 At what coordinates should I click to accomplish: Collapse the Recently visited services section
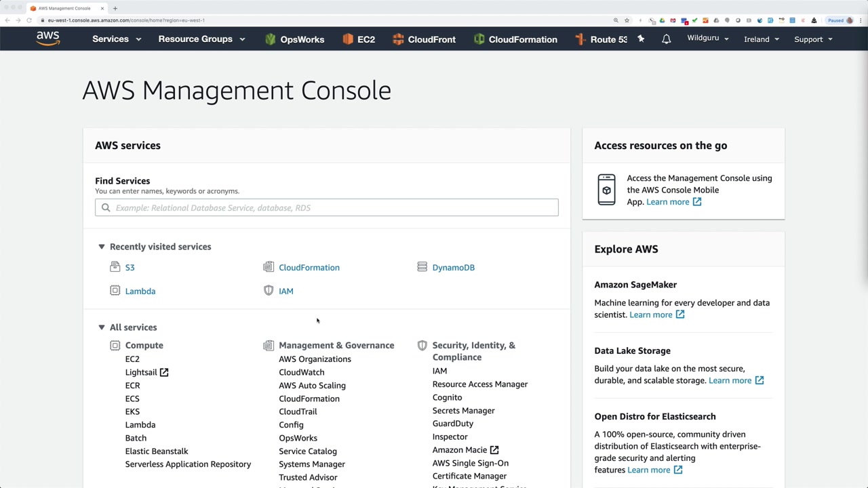pos(102,247)
